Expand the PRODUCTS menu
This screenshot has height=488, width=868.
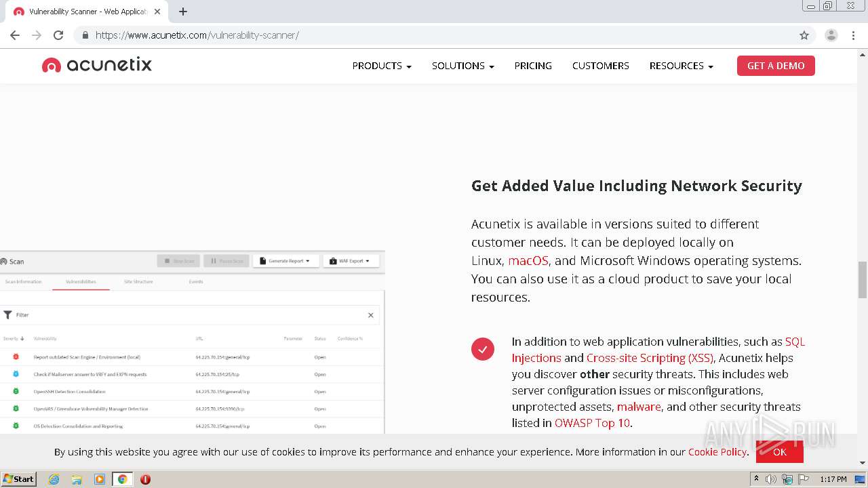click(382, 66)
